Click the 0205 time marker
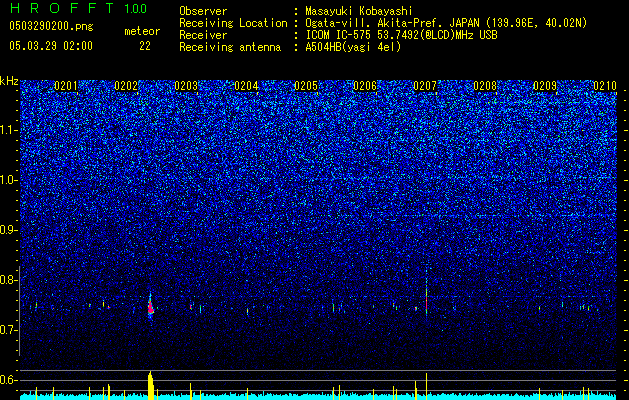This screenshot has height=400, width=629. coord(306,86)
